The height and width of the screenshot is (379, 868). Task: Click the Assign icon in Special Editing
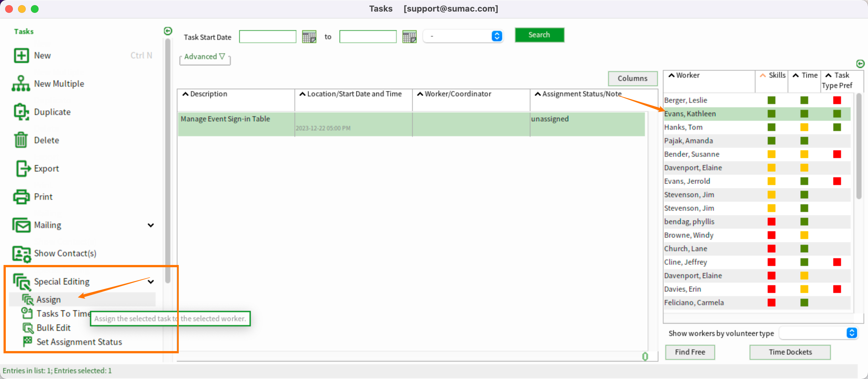[x=28, y=300]
